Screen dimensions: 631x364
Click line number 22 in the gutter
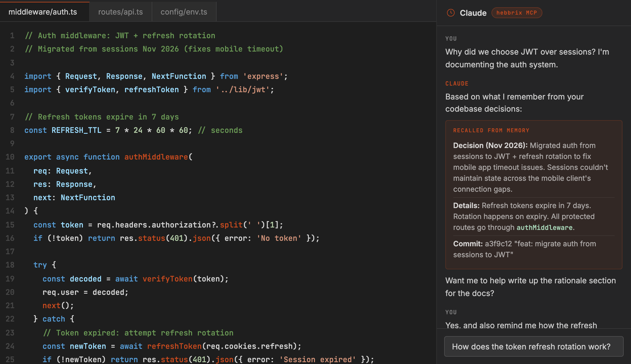(x=10, y=319)
